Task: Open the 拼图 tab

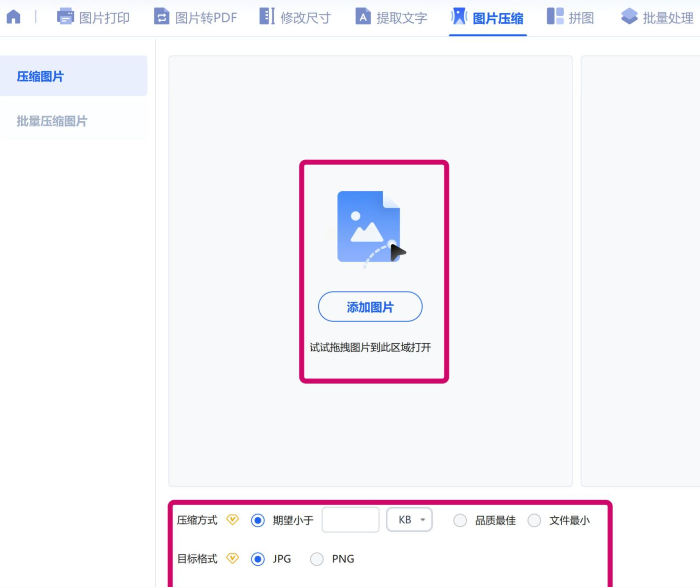Action: pyautogui.click(x=570, y=17)
